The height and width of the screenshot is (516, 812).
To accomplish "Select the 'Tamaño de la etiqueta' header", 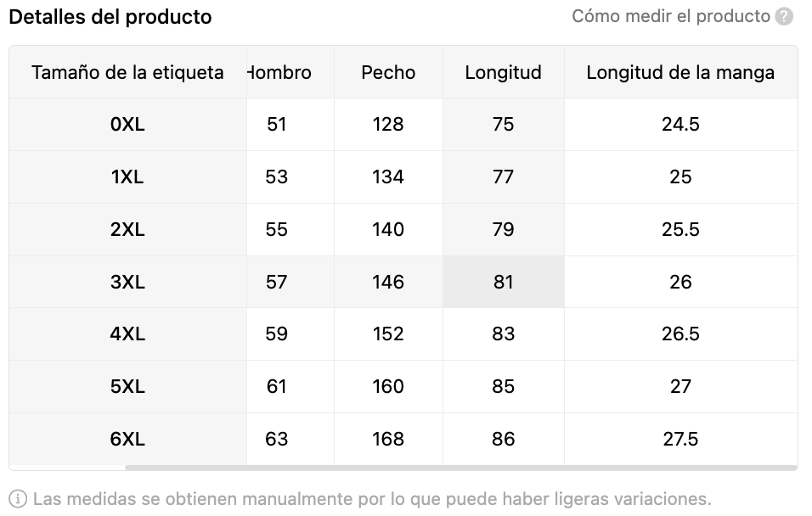I will click(127, 72).
